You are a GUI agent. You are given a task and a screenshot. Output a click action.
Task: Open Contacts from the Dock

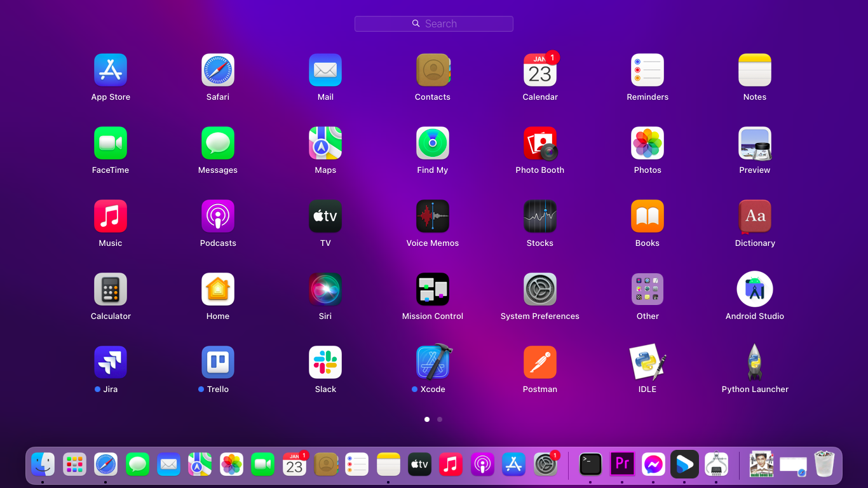pos(326,464)
